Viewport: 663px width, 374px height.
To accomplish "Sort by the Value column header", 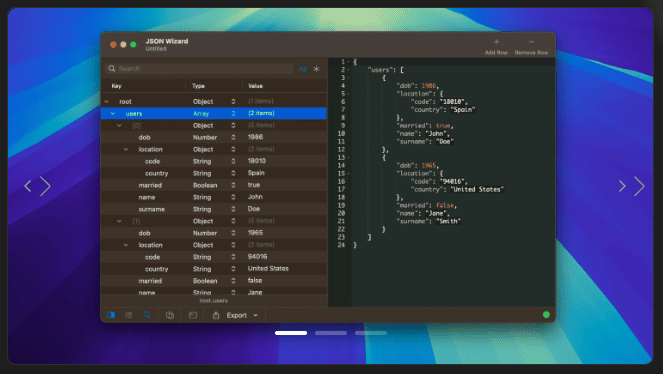I will coord(255,86).
